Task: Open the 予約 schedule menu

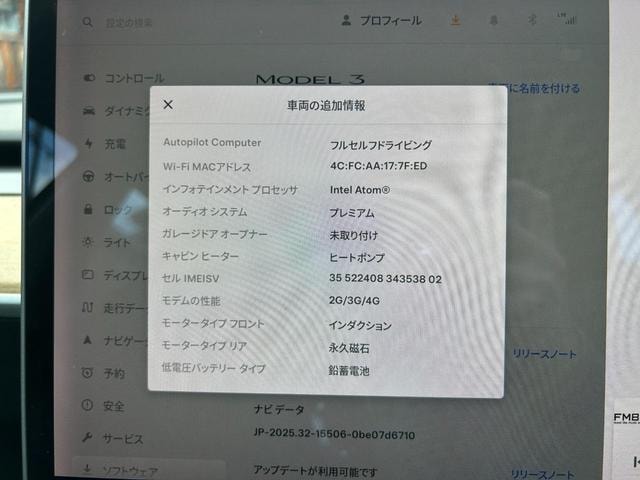Action: pyautogui.click(x=114, y=373)
